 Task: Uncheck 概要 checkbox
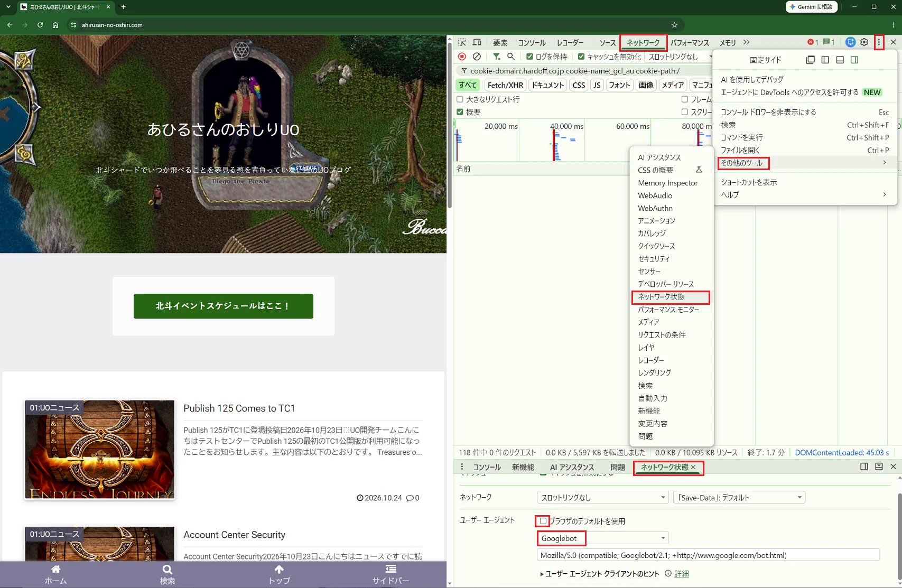(460, 112)
